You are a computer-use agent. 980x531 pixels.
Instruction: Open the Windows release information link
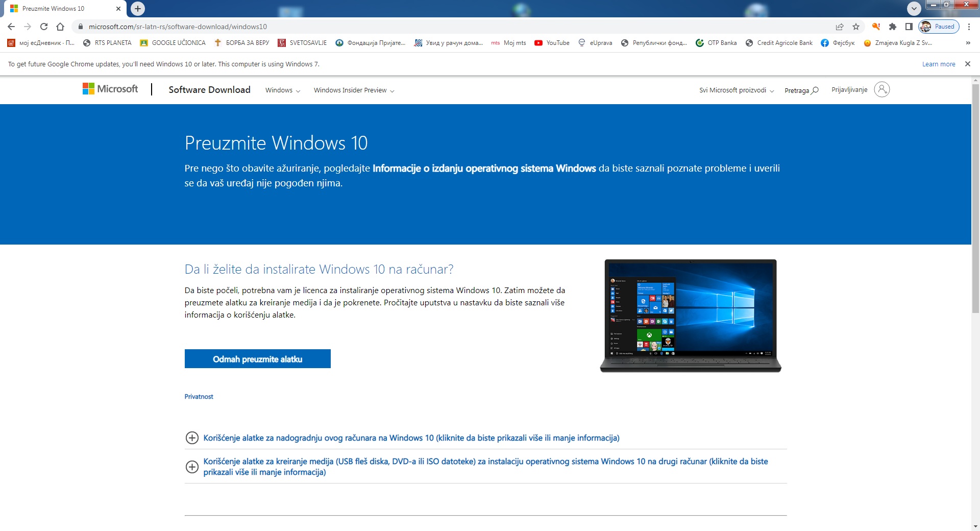(x=484, y=168)
